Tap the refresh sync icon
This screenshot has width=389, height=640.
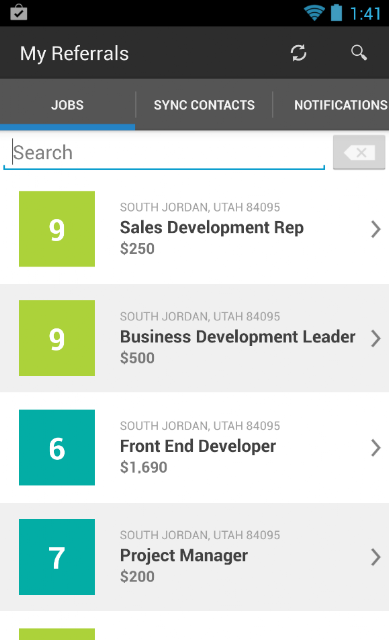tap(298, 53)
